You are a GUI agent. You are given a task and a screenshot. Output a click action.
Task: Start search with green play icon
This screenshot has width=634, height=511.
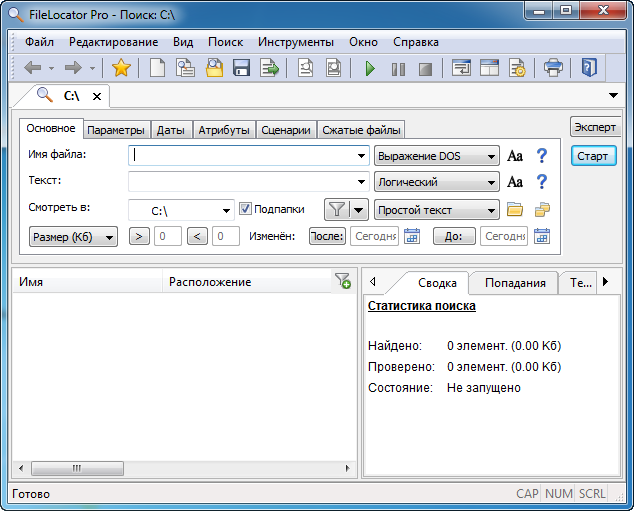pos(370,68)
